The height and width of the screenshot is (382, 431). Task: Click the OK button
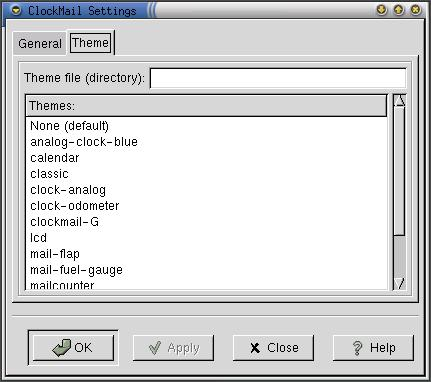click(73, 348)
